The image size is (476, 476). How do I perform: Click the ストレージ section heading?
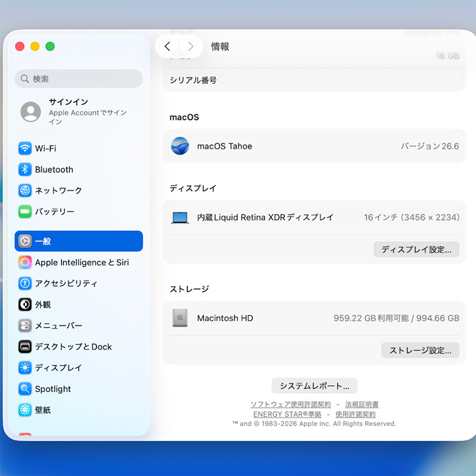coord(189,289)
